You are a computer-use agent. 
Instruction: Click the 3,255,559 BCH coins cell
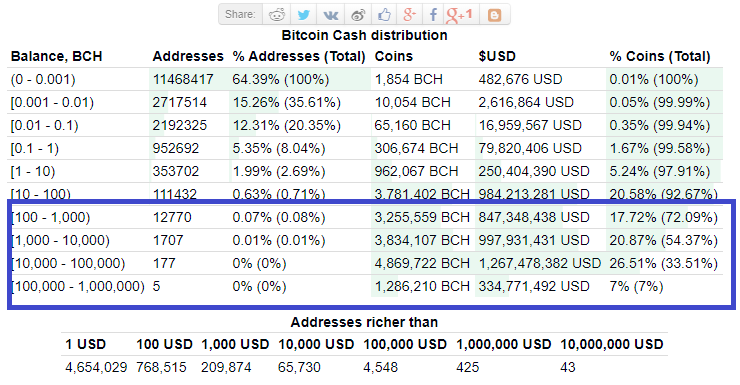422,218
